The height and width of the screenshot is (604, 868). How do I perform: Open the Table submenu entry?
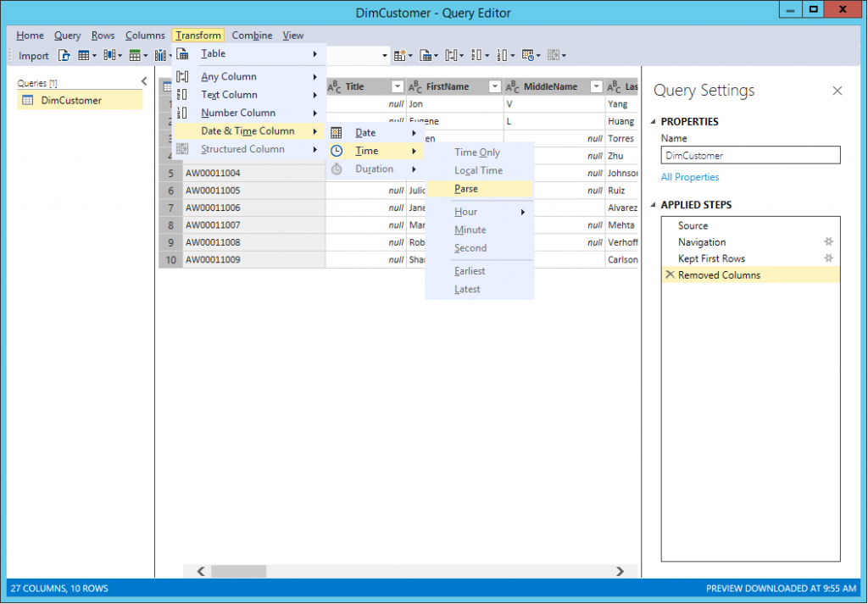point(249,53)
